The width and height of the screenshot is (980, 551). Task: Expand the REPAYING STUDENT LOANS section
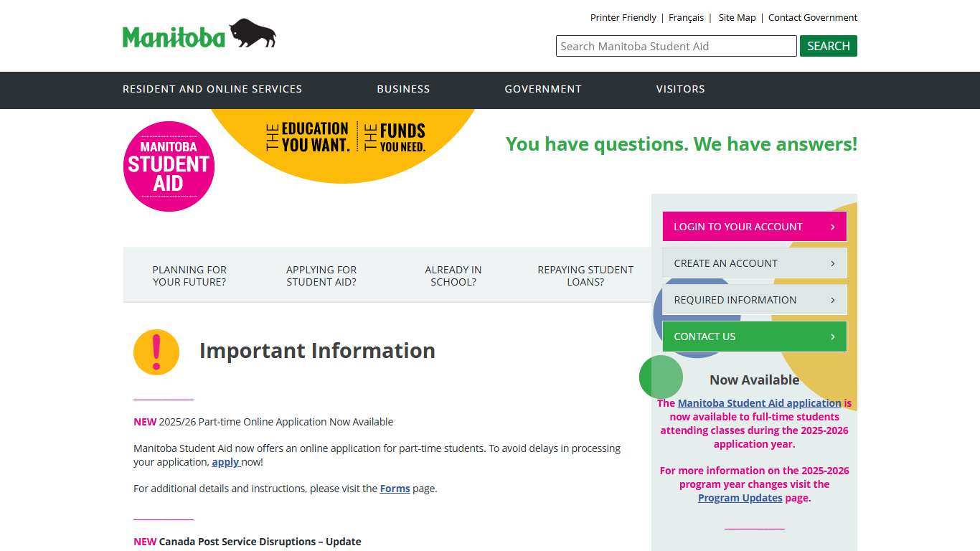click(x=585, y=275)
